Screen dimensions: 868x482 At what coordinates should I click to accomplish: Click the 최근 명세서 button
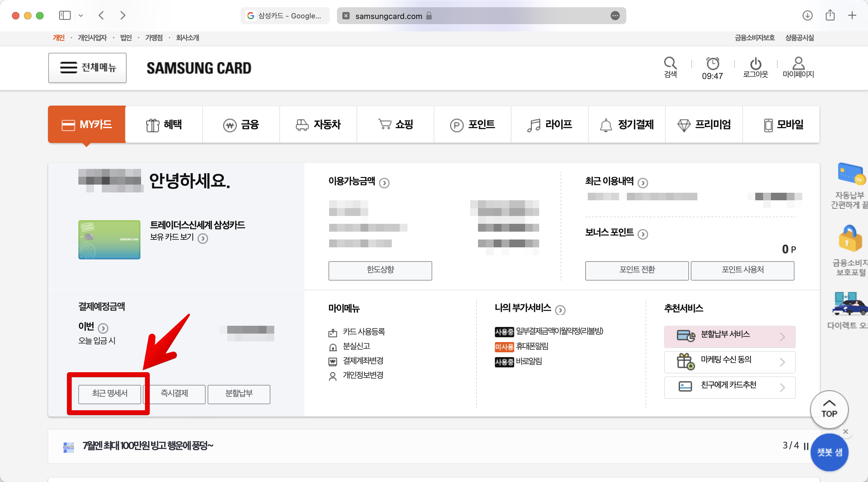point(109,394)
